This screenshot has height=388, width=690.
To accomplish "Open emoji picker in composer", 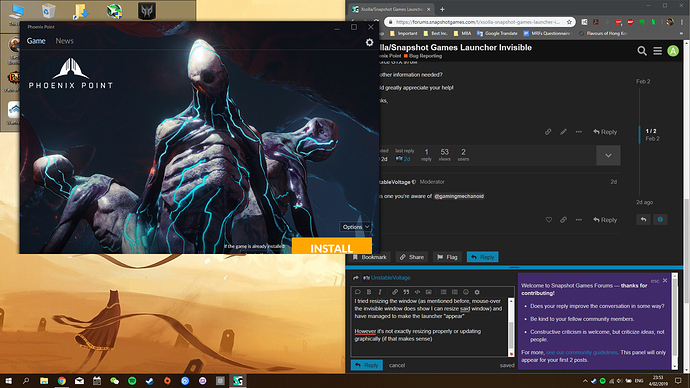I will click(x=466, y=292).
